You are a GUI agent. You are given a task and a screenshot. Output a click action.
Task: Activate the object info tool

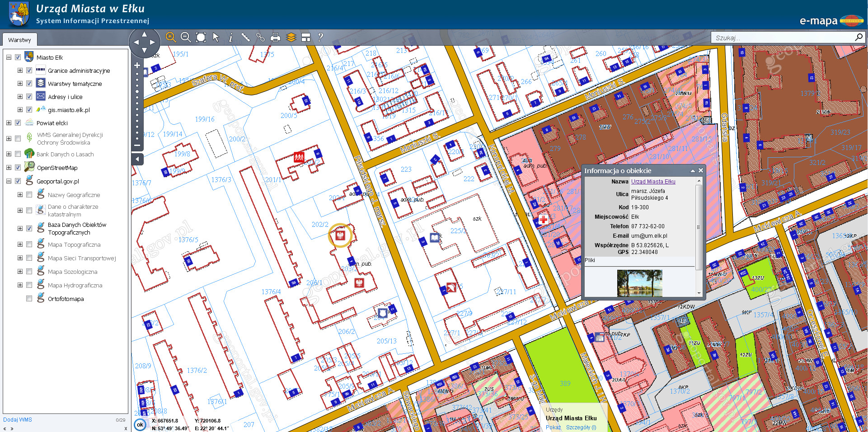230,38
